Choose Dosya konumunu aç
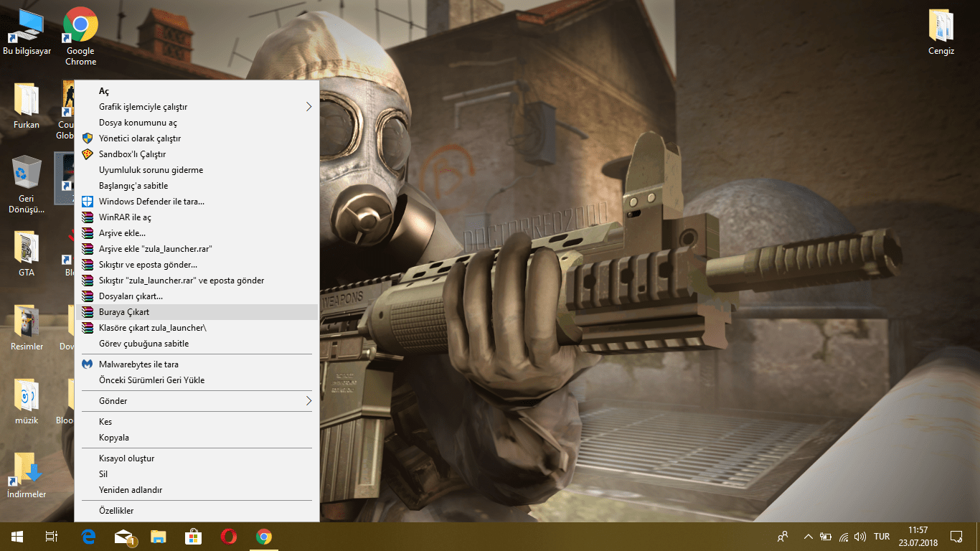 (197, 123)
